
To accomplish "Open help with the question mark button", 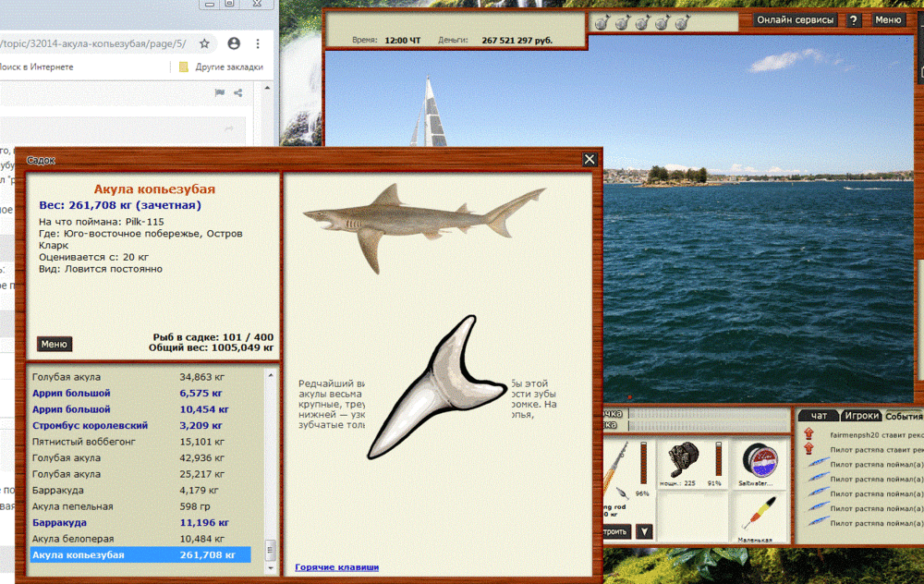I will coord(854,19).
